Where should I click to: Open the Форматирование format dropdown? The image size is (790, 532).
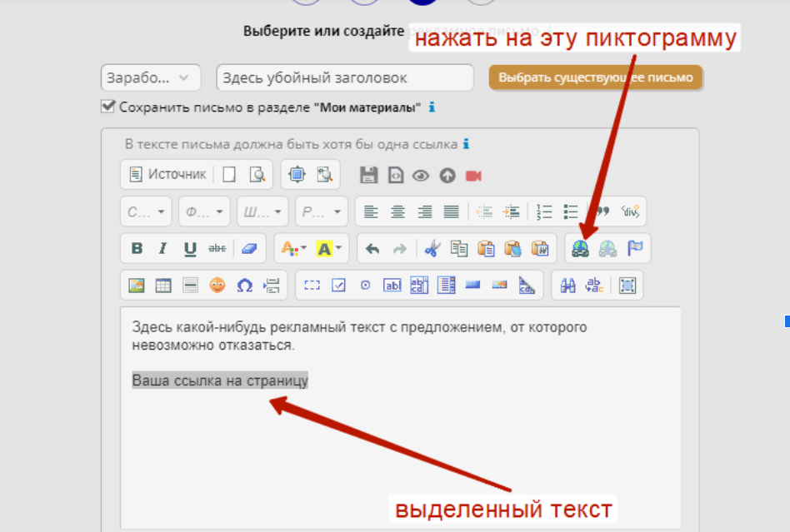click(x=204, y=212)
